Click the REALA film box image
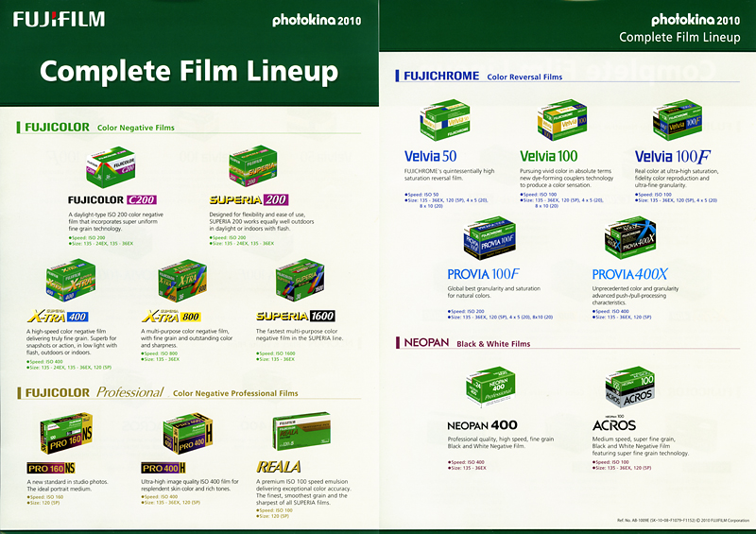756x534 pixels. tap(301, 431)
